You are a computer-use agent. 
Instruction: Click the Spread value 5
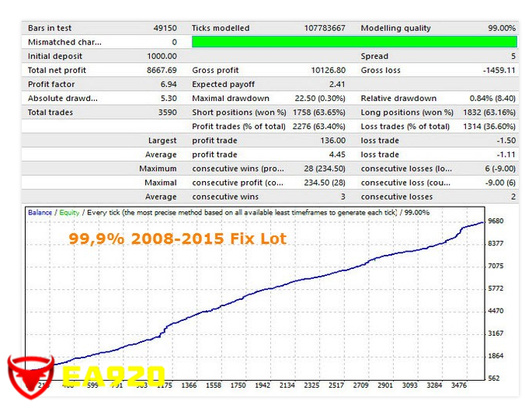coord(513,56)
